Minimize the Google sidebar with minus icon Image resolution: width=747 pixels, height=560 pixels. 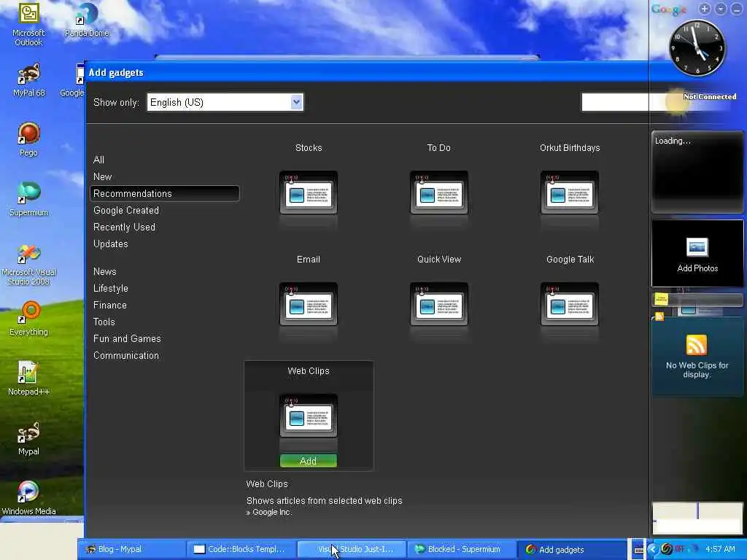point(737,9)
